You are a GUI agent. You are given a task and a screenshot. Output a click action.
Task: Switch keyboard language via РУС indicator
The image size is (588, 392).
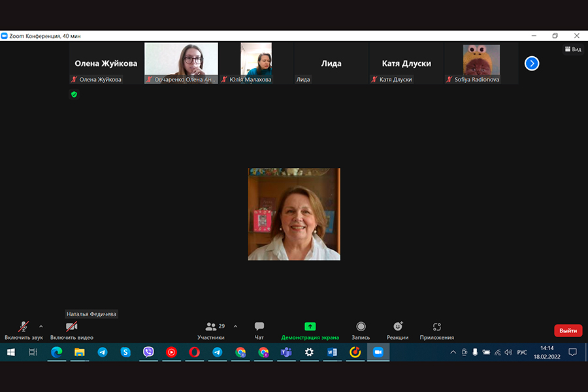tap(522, 352)
